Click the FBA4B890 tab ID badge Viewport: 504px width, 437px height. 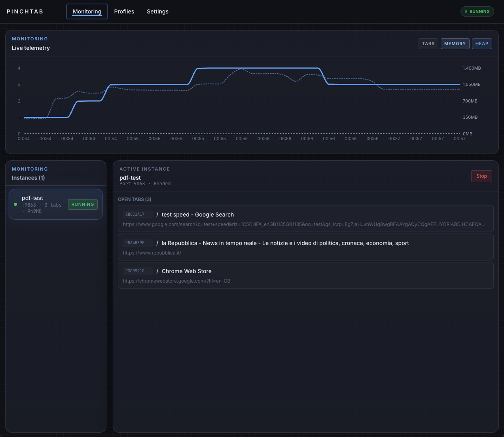tap(138, 243)
